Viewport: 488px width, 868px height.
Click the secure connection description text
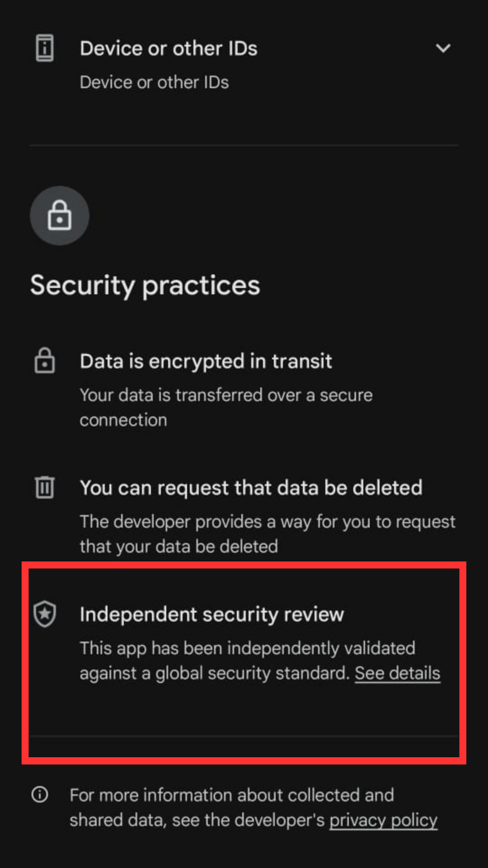pyautogui.click(x=226, y=407)
